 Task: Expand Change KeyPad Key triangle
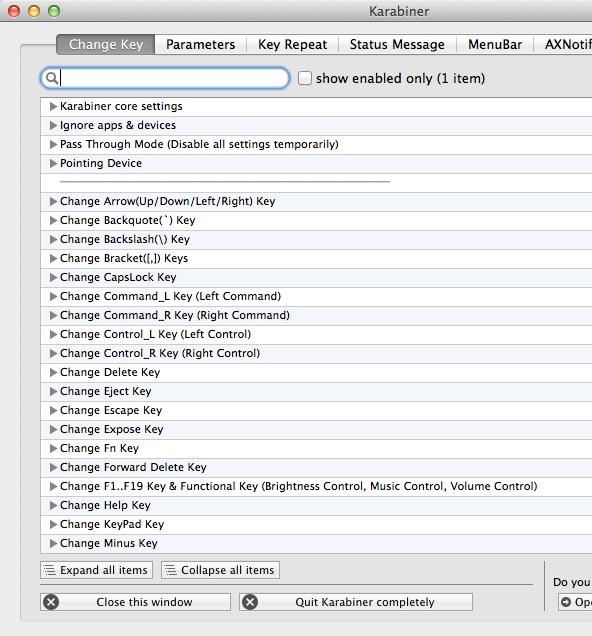(x=53, y=524)
